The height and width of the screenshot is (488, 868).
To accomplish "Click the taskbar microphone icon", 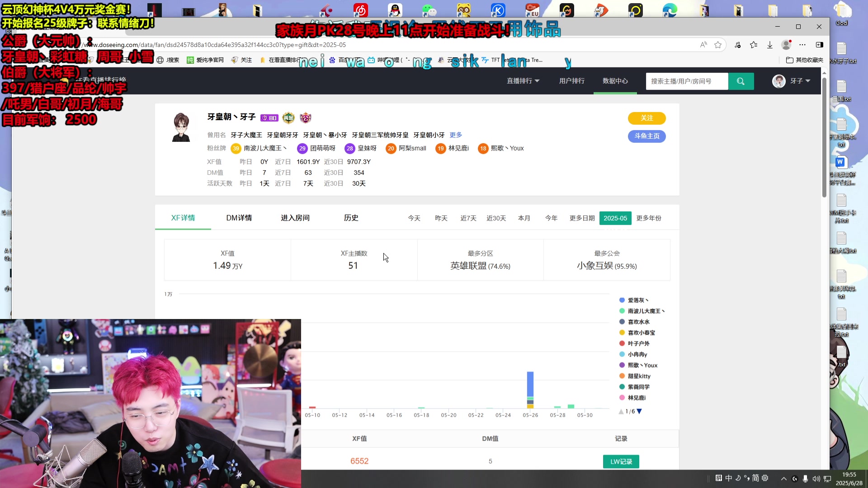I will (x=805, y=479).
